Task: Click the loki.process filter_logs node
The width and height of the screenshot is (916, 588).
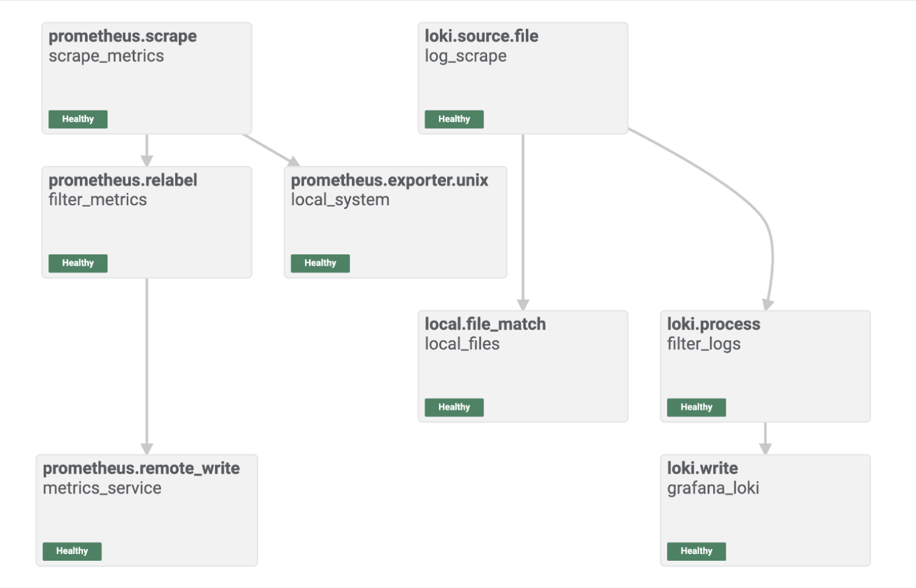Action: click(765, 367)
